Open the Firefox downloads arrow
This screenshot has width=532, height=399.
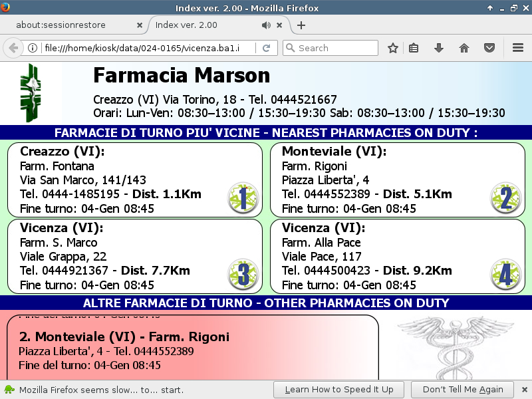click(x=439, y=48)
